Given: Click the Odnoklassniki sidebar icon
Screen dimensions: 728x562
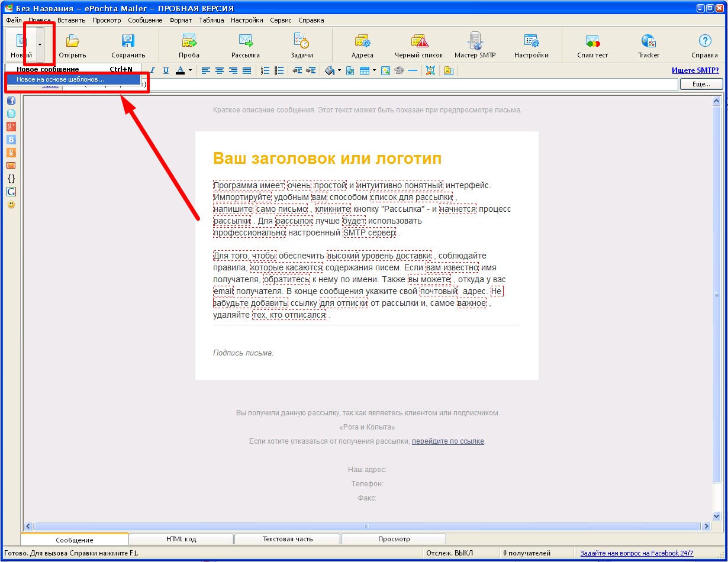Looking at the screenshot, I should pos(11,153).
